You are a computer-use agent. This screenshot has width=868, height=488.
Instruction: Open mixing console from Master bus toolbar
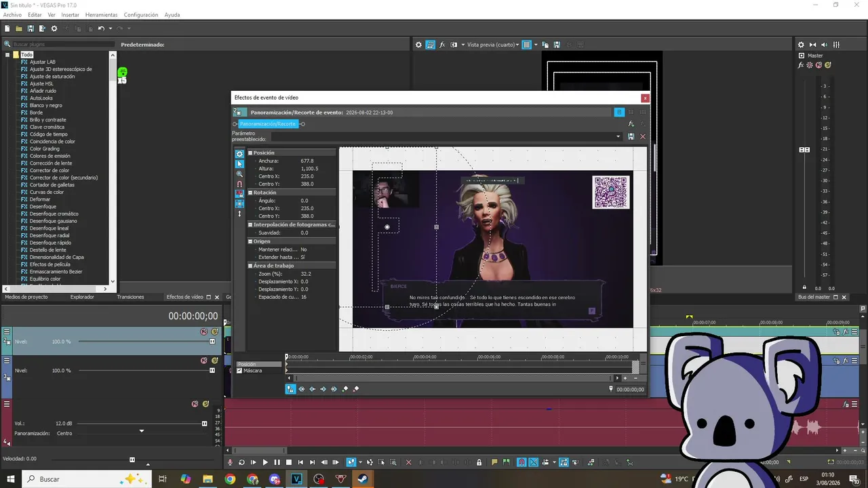click(x=836, y=45)
